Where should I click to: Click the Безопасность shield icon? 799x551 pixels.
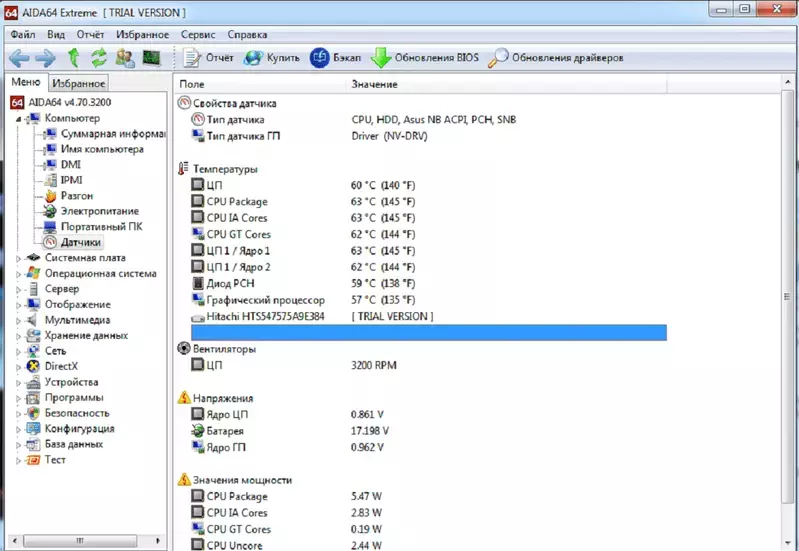33,413
